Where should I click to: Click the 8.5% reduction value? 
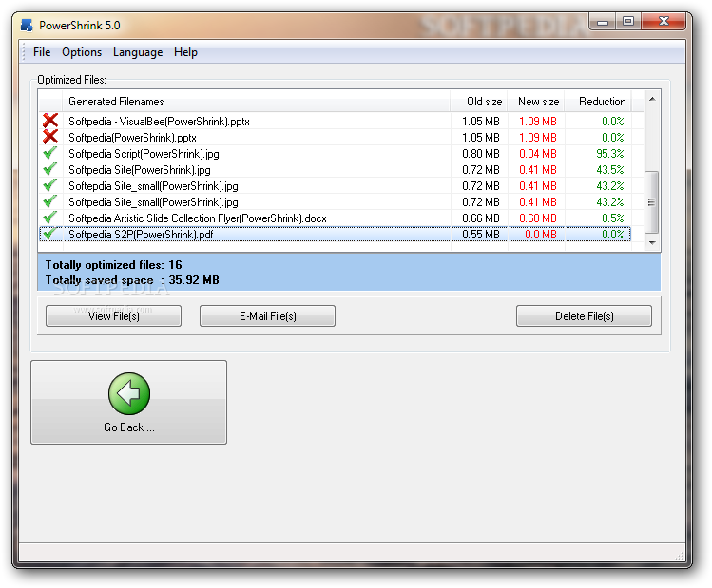(x=612, y=218)
